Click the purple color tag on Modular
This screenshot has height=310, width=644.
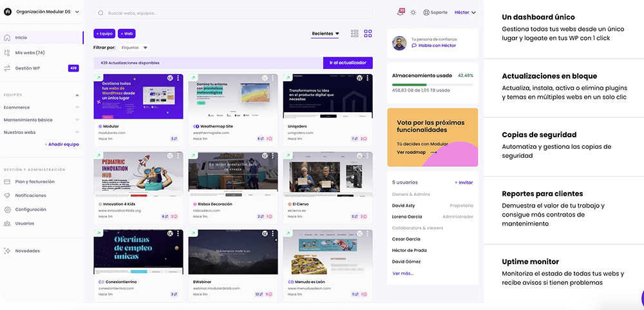click(100, 126)
